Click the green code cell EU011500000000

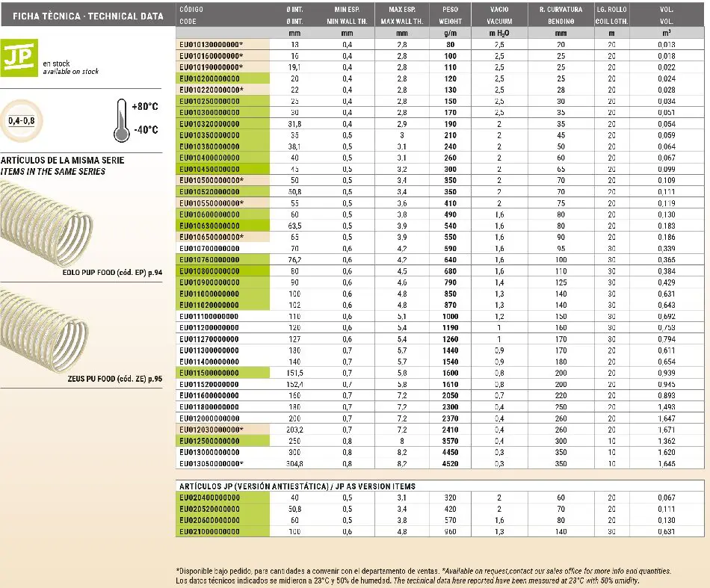point(210,372)
